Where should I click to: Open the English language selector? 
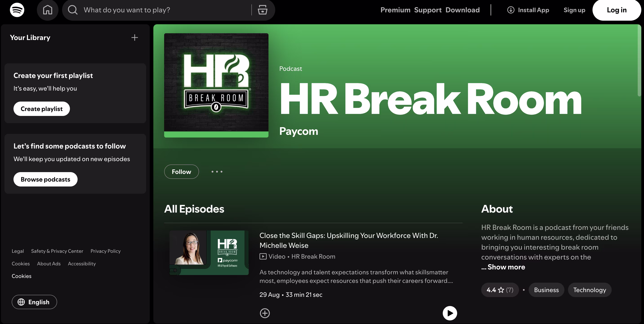click(x=34, y=302)
